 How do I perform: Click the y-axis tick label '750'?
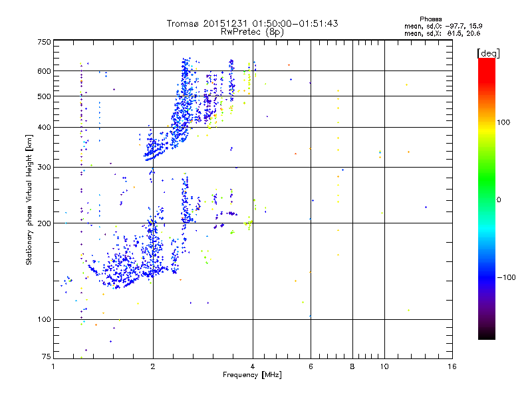(x=44, y=42)
